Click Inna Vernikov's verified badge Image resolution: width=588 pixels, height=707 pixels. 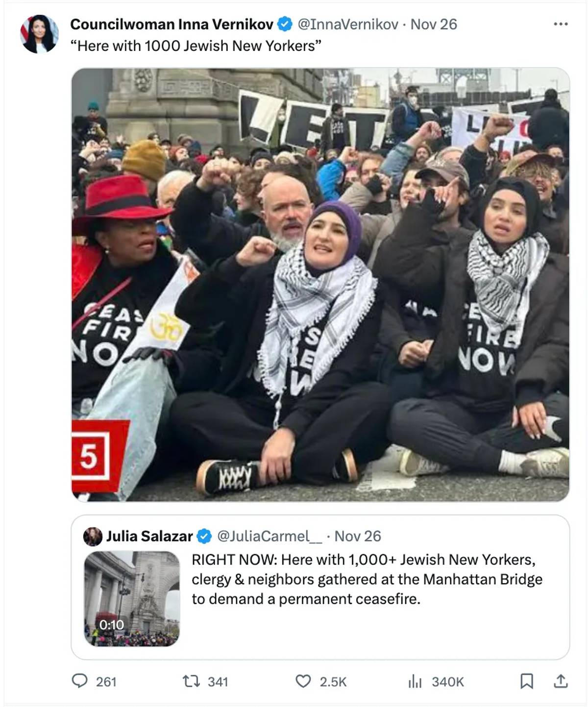285,24
